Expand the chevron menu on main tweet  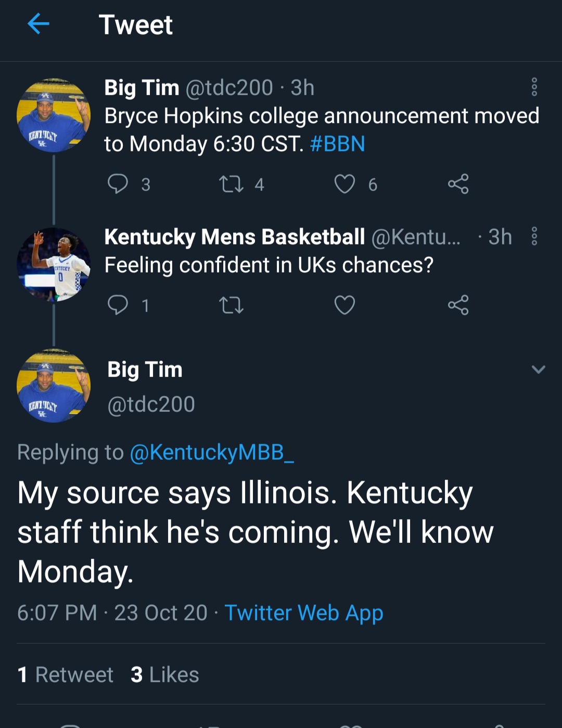[538, 370]
